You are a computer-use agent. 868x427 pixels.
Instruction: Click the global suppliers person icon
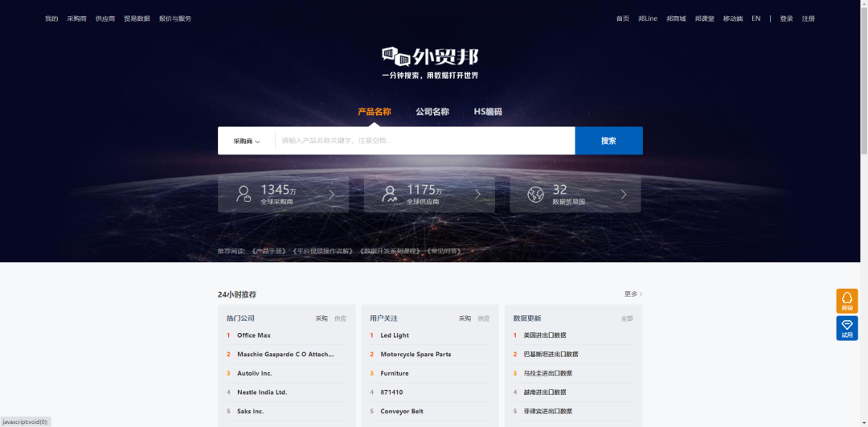pyautogui.click(x=390, y=194)
